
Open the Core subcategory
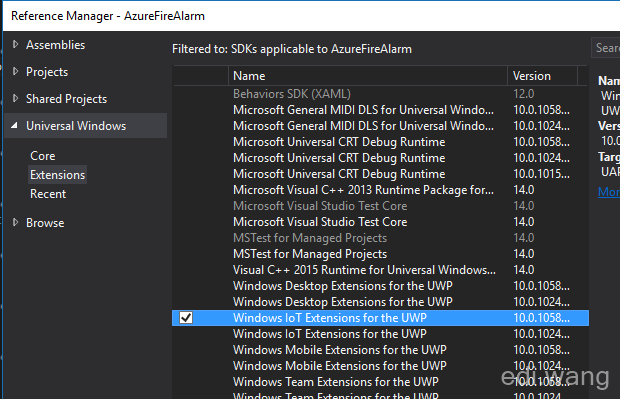pos(43,156)
